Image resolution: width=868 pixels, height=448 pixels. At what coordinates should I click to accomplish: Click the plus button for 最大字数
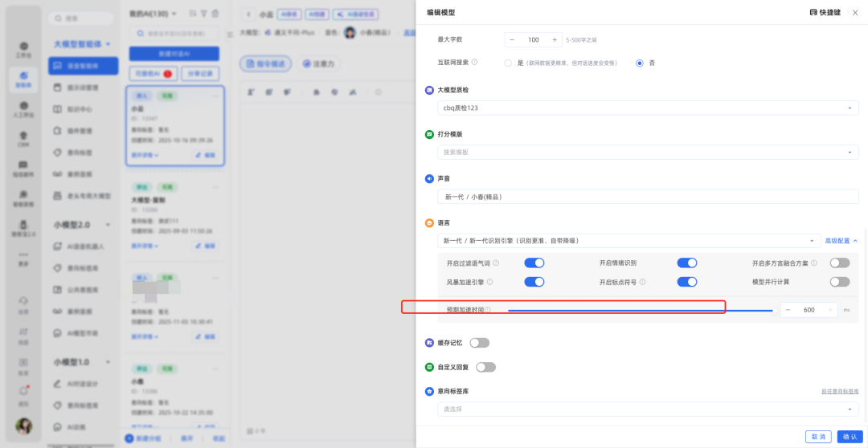pyautogui.click(x=555, y=39)
